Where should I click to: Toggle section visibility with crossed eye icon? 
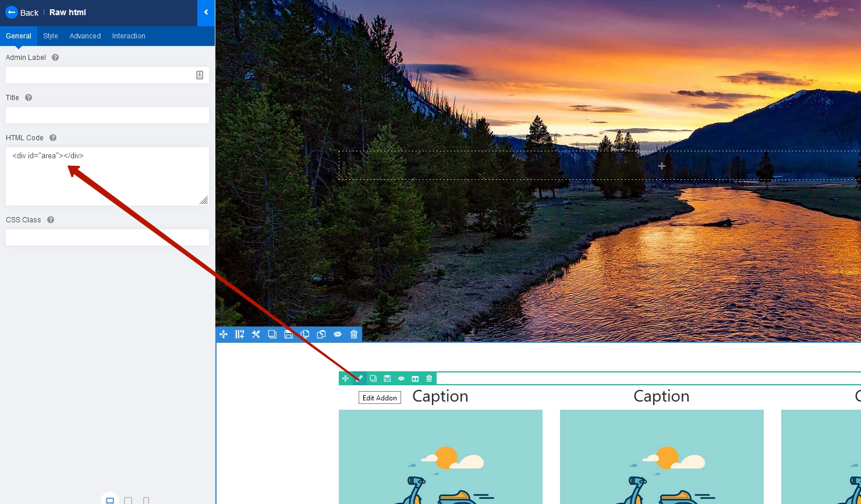click(338, 334)
